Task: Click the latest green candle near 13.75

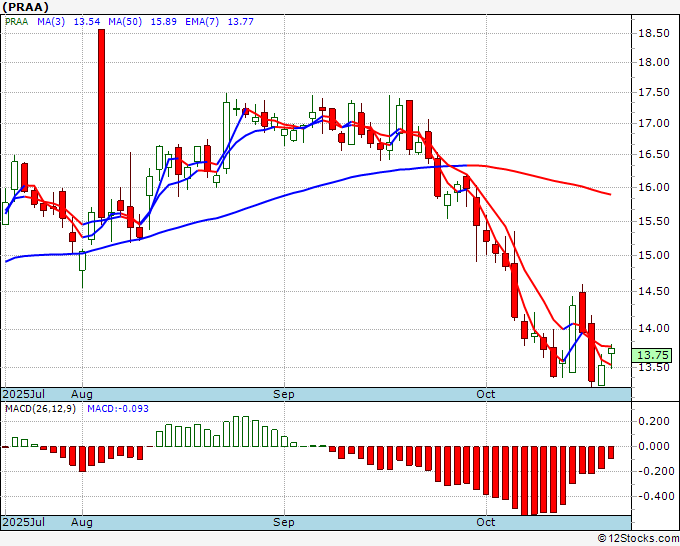Action: click(611, 351)
